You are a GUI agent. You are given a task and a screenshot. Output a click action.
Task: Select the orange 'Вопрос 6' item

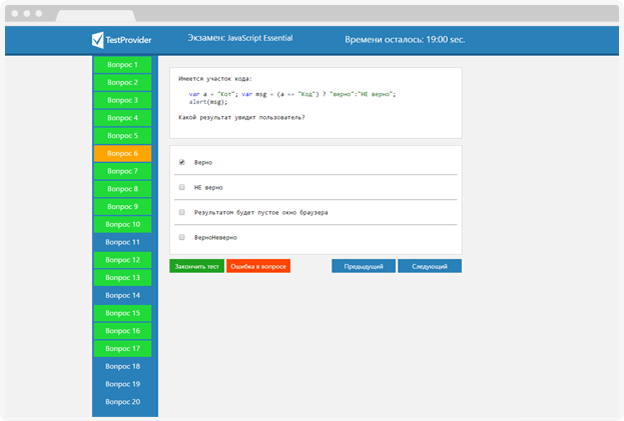pyautogui.click(x=122, y=154)
